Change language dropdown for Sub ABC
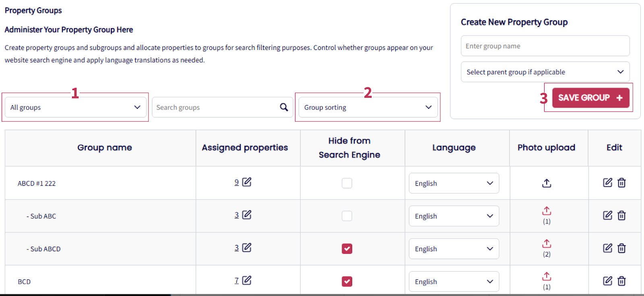Viewport: 644px width, 296px height. click(454, 216)
